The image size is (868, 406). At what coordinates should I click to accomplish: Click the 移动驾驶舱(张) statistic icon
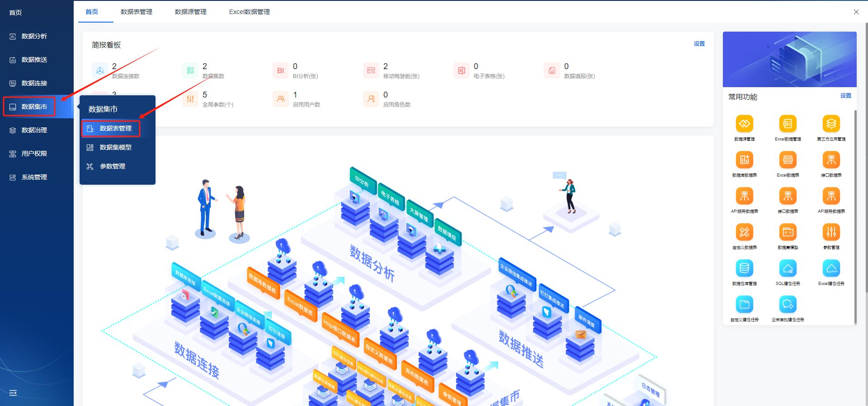371,70
